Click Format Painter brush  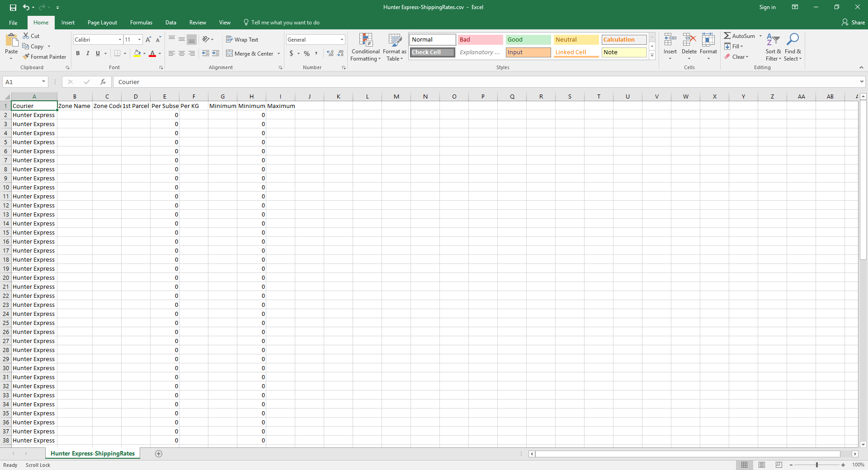click(x=26, y=56)
